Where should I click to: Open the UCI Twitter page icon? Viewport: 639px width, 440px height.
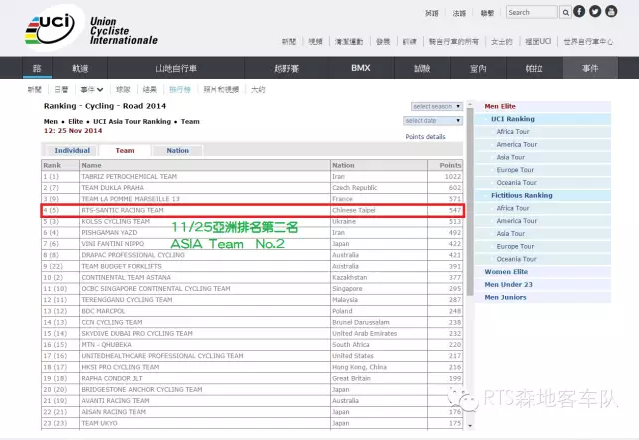[x=595, y=11]
